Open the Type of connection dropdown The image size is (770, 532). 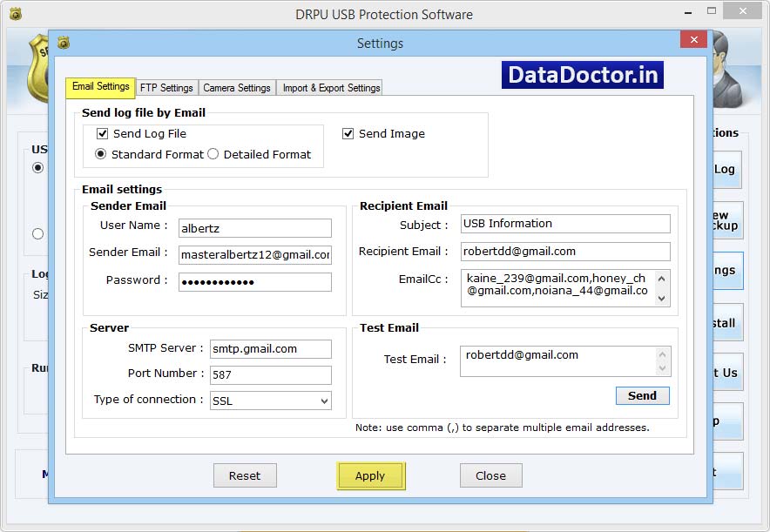pyautogui.click(x=325, y=401)
